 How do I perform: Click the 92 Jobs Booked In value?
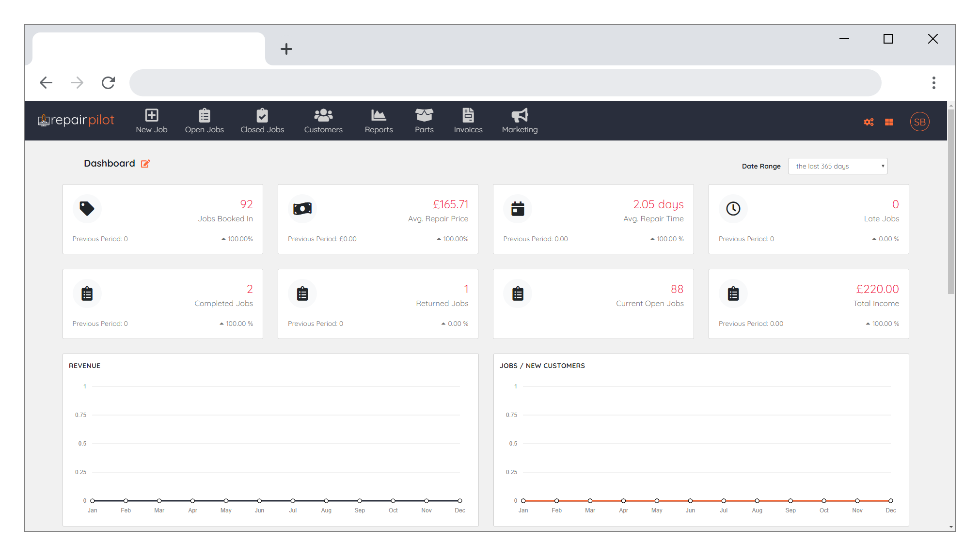pyautogui.click(x=246, y=204)
